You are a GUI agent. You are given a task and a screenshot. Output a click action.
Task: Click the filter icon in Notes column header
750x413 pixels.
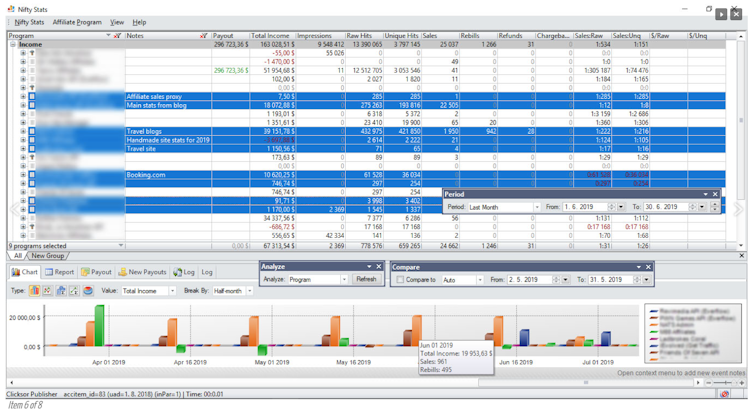click(x=204, y=36)
